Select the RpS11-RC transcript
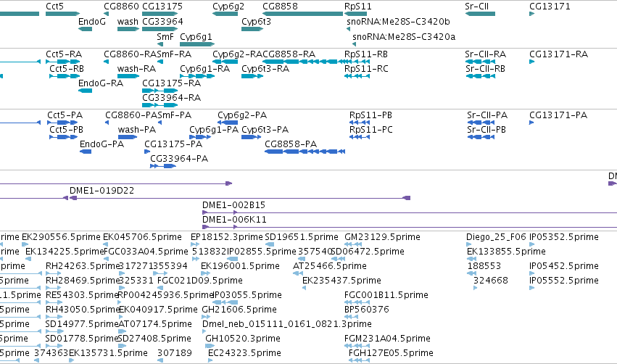This screenshot has width=617, height=364. 357,76
